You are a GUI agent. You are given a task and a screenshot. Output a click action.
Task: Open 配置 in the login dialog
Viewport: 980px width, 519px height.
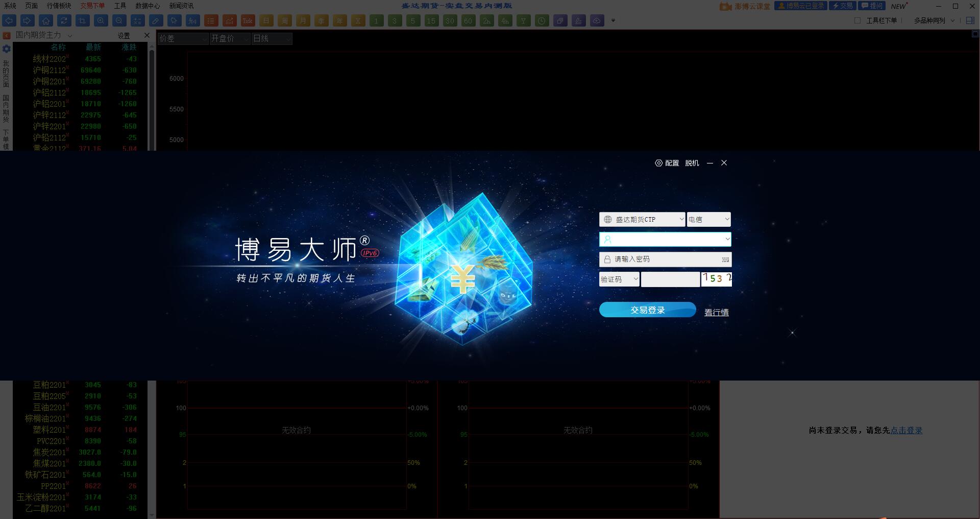pyautogui.click(x=667, y=163)
